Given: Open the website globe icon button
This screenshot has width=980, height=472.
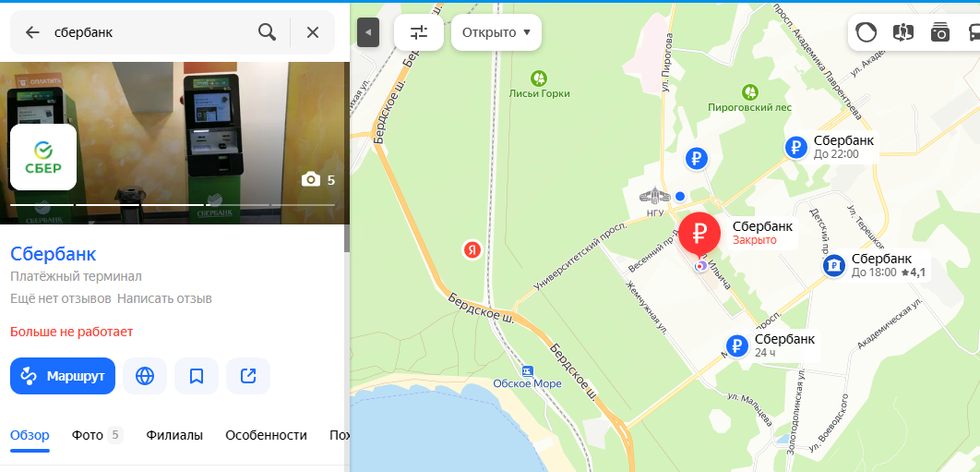Looking at the screenshot, I should [x=145, y=376].
